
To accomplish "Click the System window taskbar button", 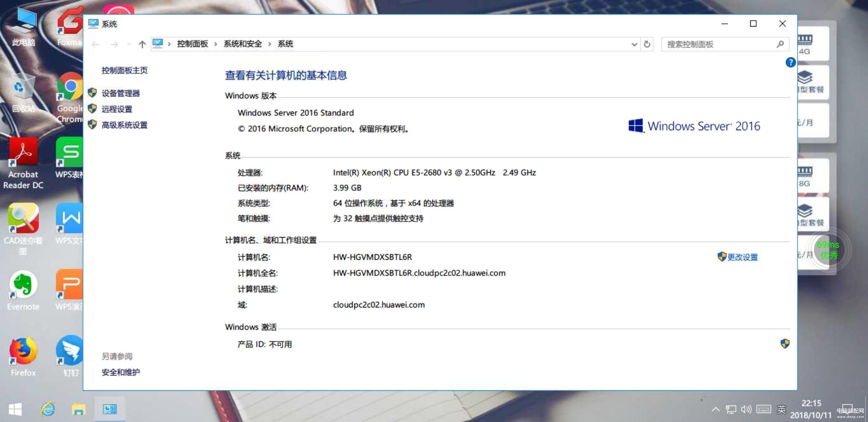I will click(110, 409).
